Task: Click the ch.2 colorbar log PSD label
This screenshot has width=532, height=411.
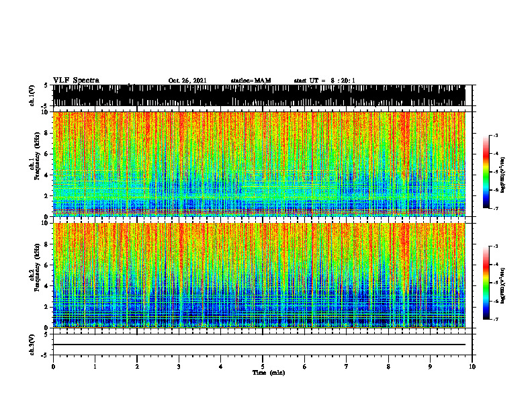Action: pos(503,286)
